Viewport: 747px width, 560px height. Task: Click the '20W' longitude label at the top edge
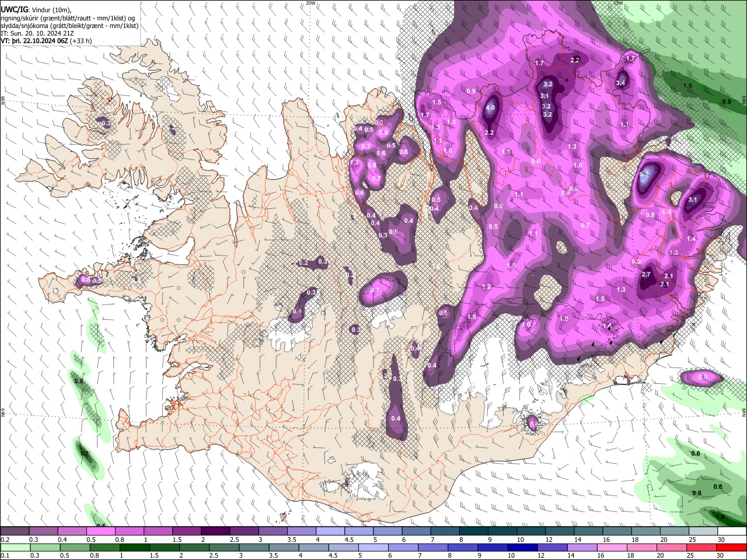pyautogui.click(x=310, y=3)
